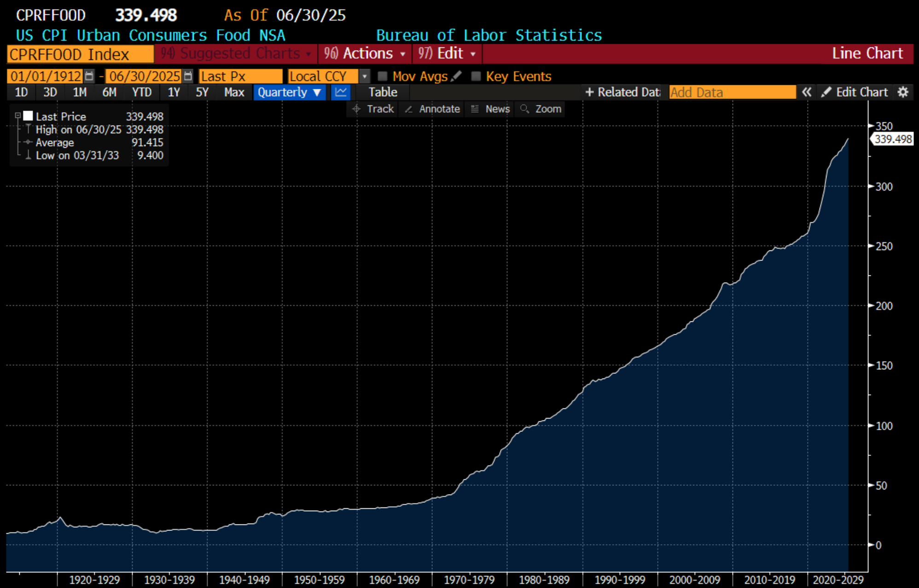Select the 5Y time range button
919x588 pixels.
202,92
